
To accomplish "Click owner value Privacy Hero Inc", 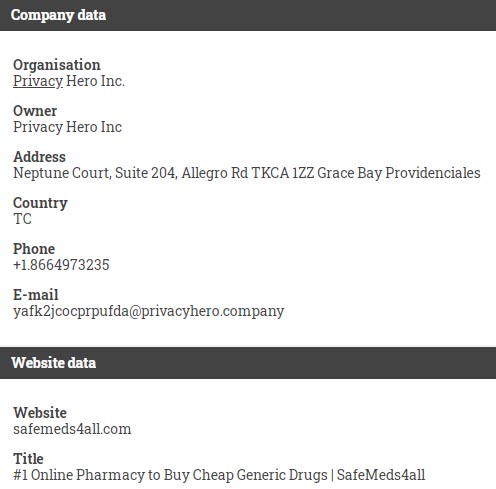I will (x=67, y=127).
